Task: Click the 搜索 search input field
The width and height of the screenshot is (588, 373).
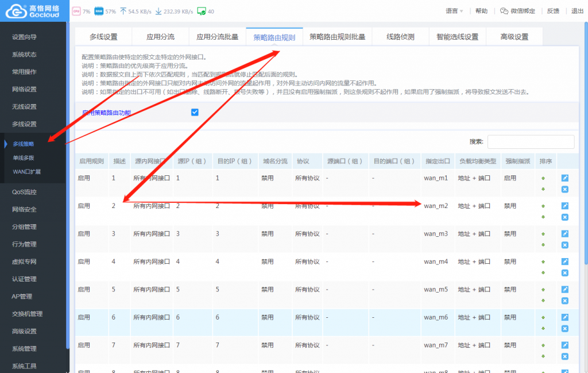Action: click(531, 142)
